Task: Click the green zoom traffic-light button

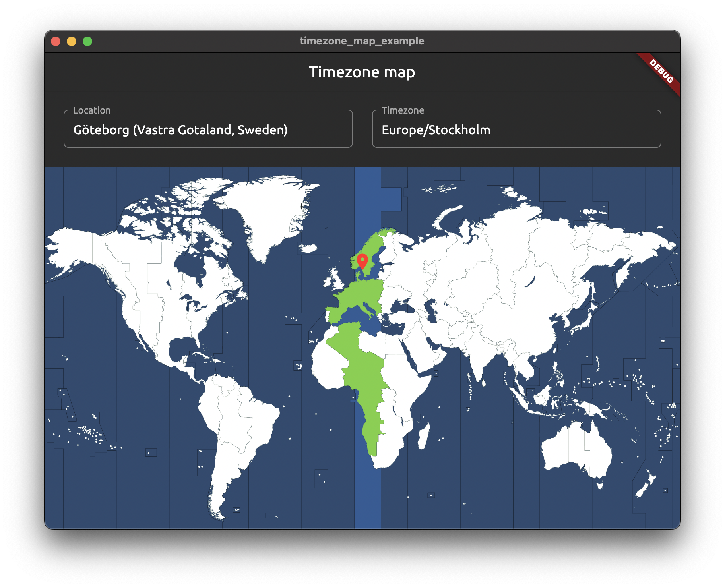Action: click(87, 41)
